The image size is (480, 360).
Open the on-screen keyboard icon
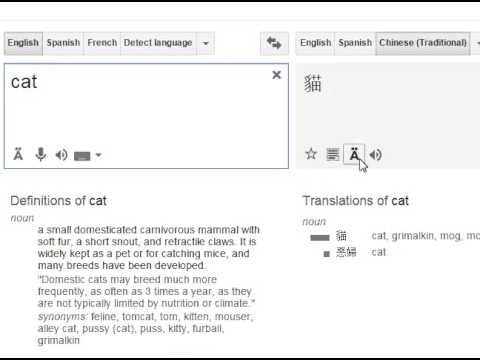82,156
